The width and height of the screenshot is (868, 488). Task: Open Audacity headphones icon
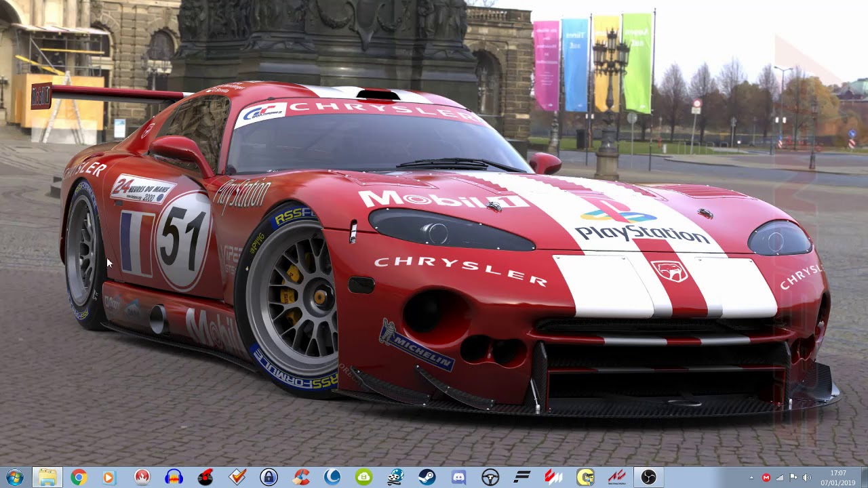174,477
